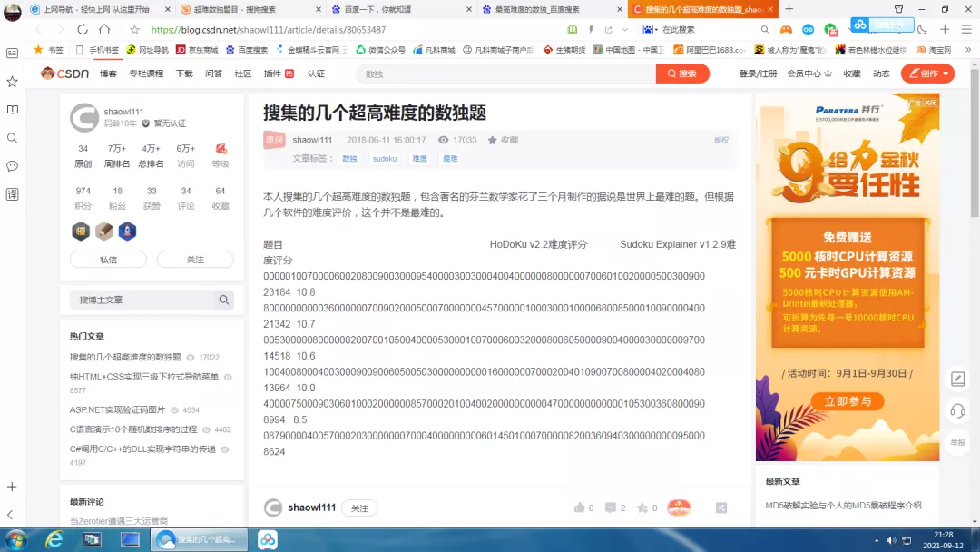This screenshot has width=980, height=552.
Task: Open 社区 in CSDN navigation
Action: pyautogui.click(x=243, y=74)
